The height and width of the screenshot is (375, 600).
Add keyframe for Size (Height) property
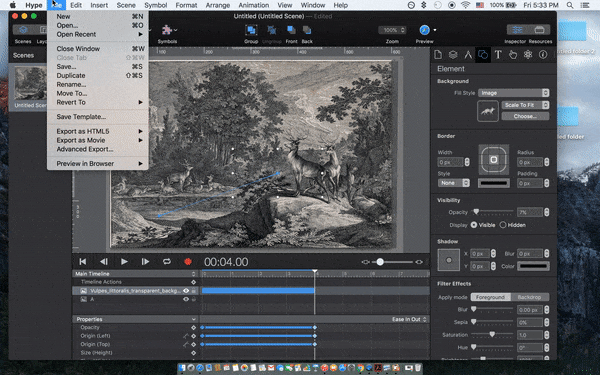193,353
